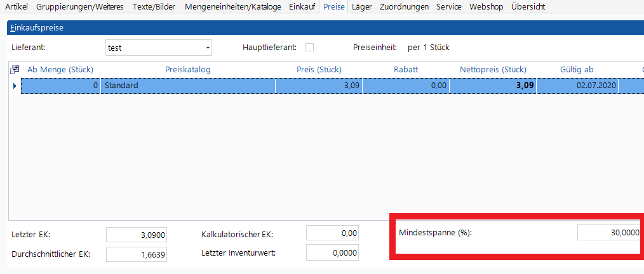The width and height of the screenshot is (644, 274).
Task: Switch to the Texte/Bilder tab
Action: point(154,7)
